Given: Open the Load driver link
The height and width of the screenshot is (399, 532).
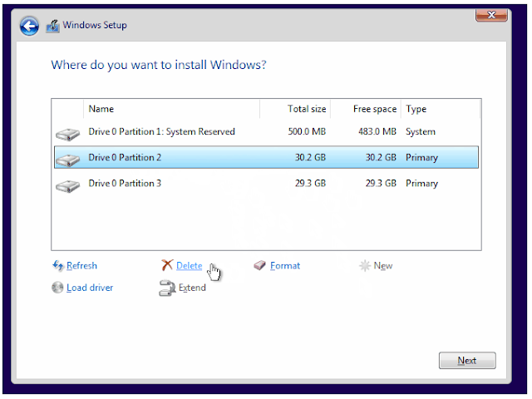Looking at the screenshot, I should (x=90, y=288).
